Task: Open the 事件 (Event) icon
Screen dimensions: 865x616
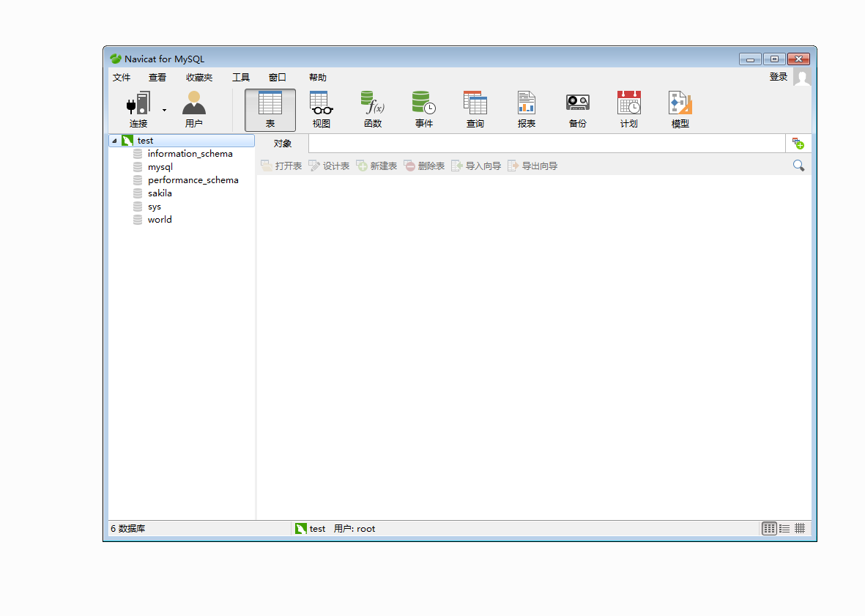Action: click(x=424, y=110)
